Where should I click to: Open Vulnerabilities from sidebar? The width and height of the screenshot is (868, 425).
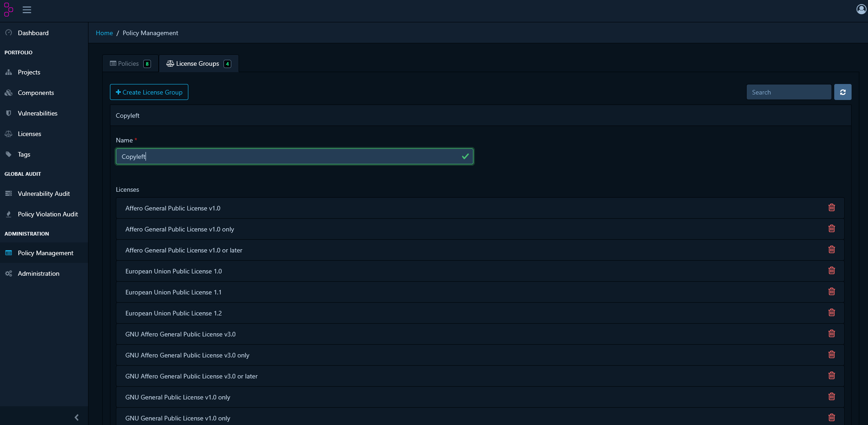(x=44, y=113)
